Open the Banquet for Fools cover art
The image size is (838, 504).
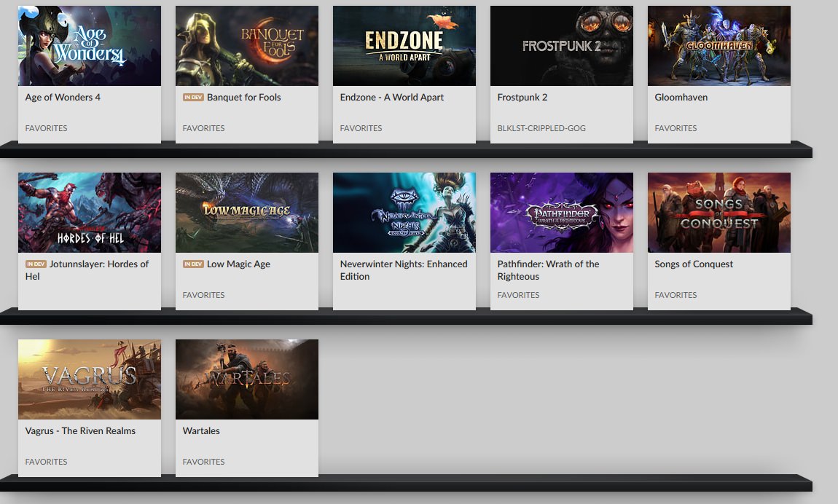click(x=247, y=46)
